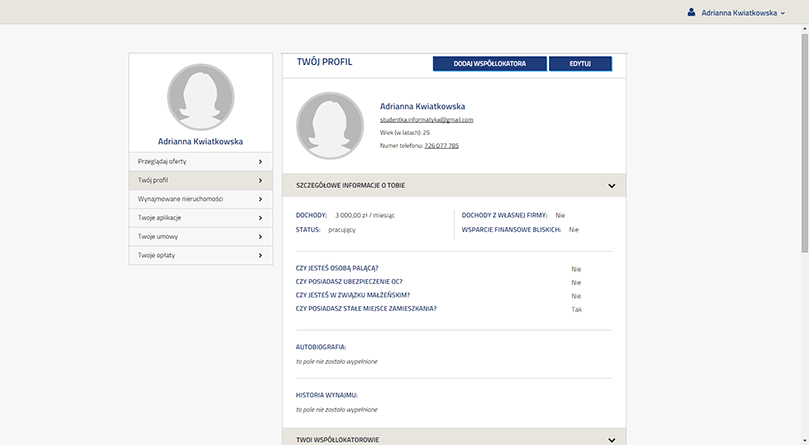Click Twoi współlokatorowie header text
Viewport: 809px width, 445px height.
tap(337, 440)
